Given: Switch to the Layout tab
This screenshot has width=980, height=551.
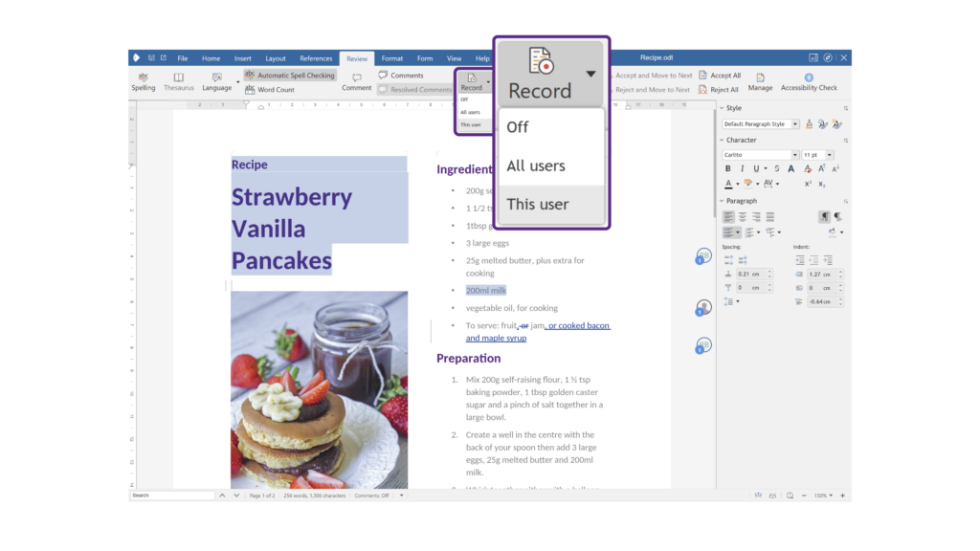Looking at the screenshot, I should [x=276, y=58].
